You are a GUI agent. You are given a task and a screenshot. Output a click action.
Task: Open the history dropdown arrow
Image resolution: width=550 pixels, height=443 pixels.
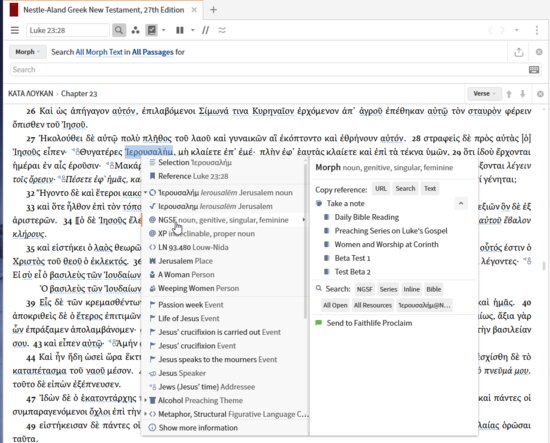click(517, 30)
